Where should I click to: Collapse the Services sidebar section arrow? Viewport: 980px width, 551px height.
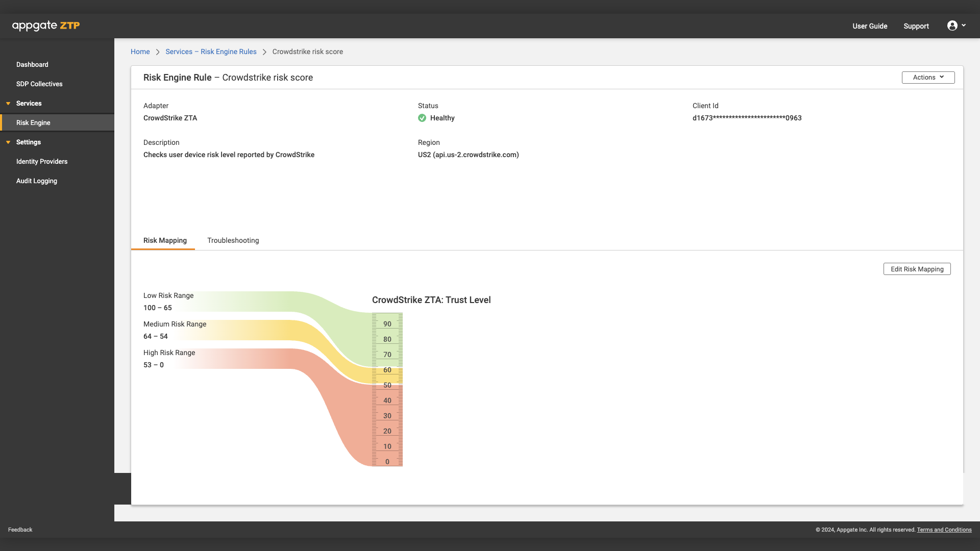coord(8,104)
